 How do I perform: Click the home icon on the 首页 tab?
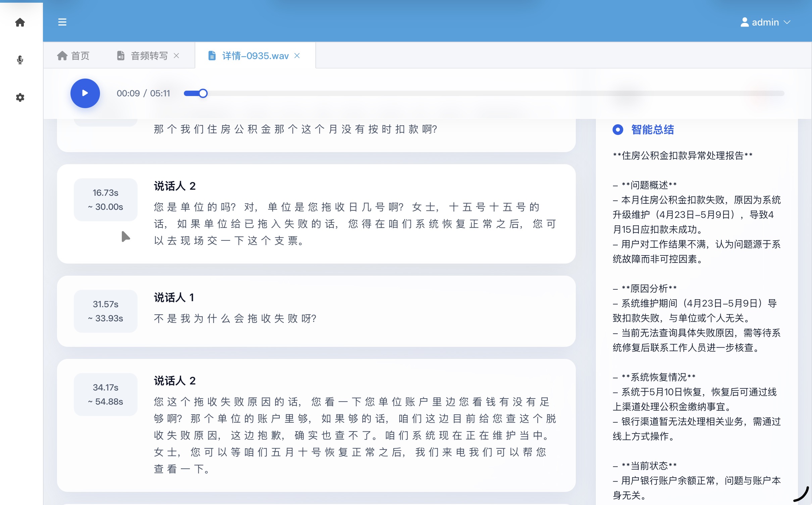point(62,55)
